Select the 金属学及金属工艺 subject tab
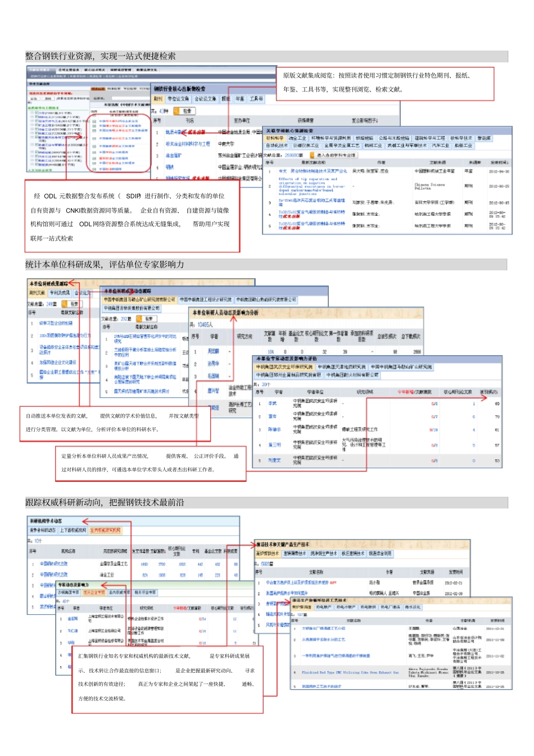The image size is (534, 756). point(342,145)
